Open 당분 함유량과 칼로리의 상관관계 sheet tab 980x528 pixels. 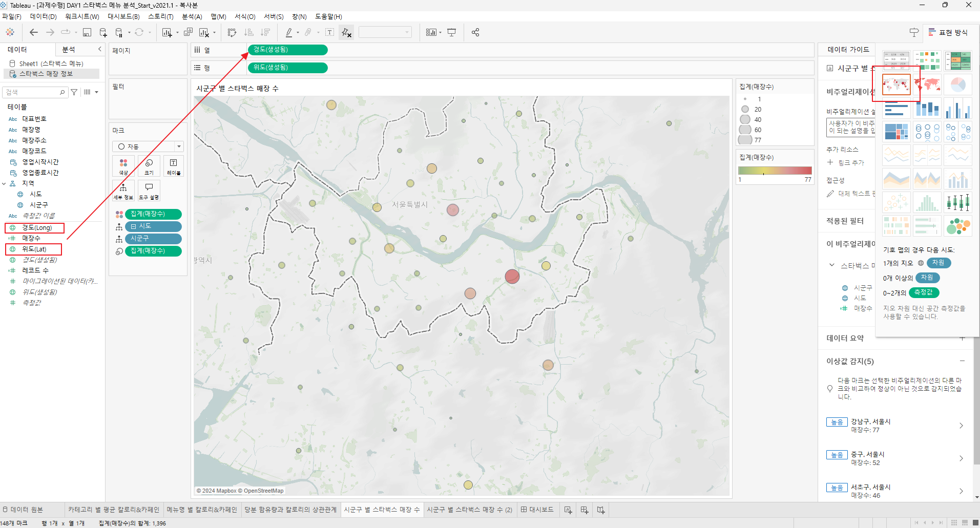(290, 510)
